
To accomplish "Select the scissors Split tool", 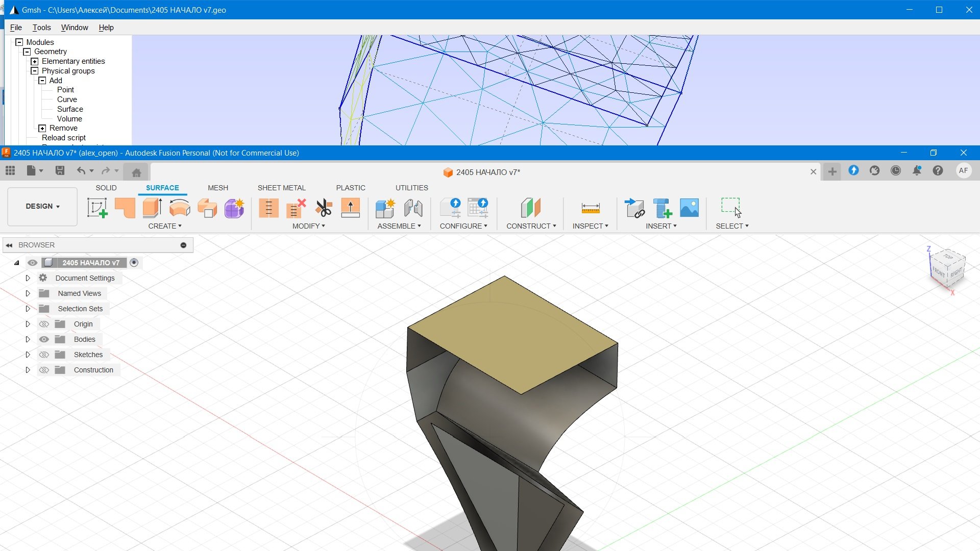I will (324, 208).
